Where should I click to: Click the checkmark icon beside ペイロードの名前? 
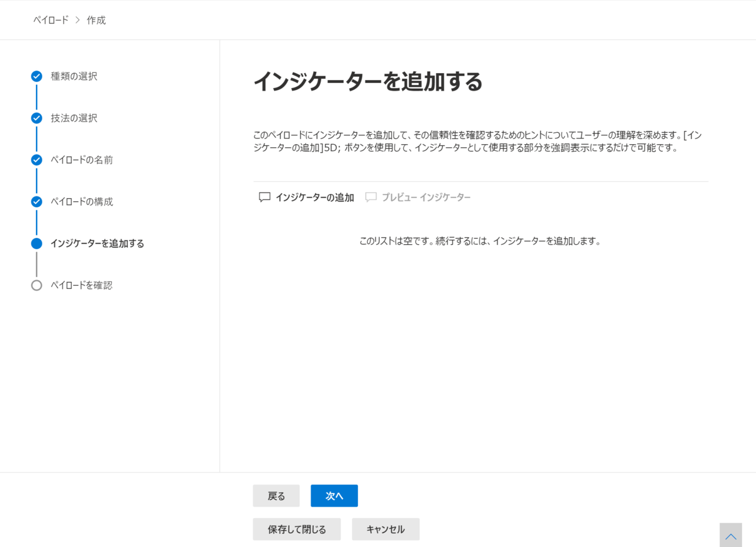click(x=37, y=160)
